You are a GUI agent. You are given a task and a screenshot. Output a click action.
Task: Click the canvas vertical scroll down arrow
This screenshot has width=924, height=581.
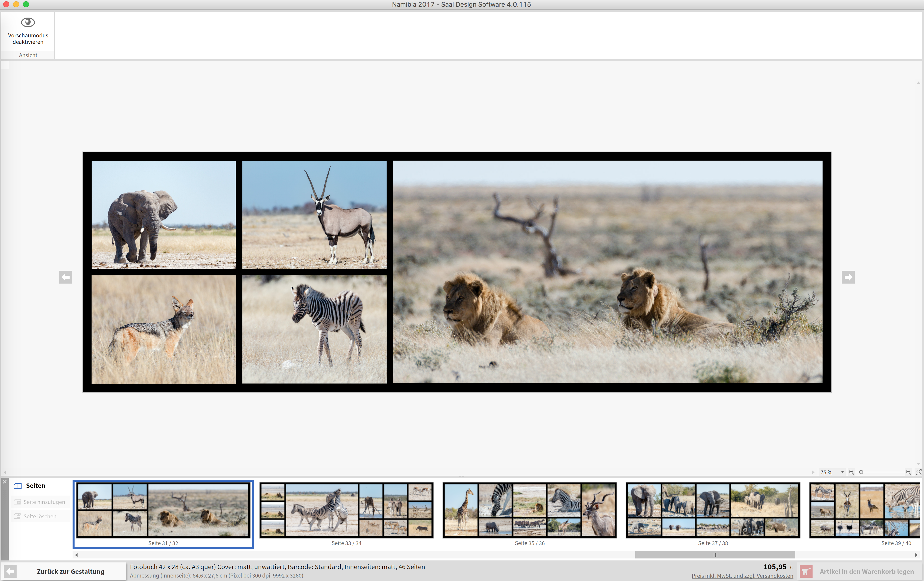[918, 464]
